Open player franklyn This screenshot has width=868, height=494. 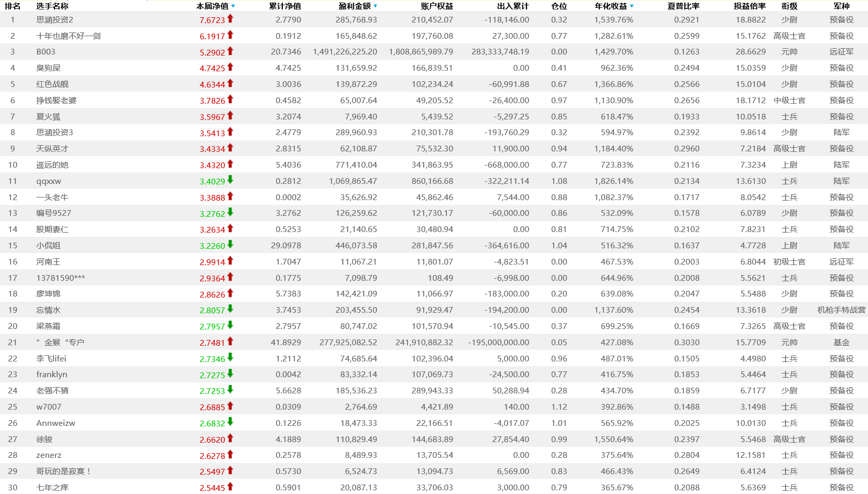click(52, 375)
